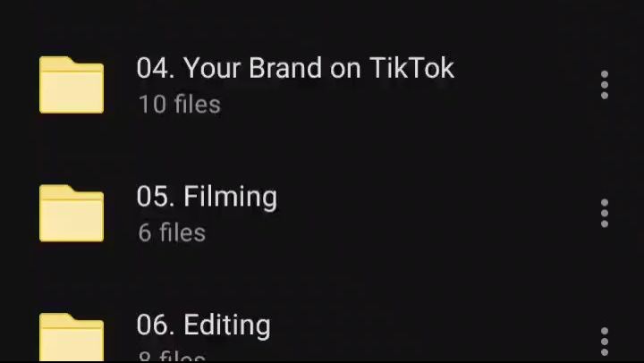
Task: Select the empty row area right of 'Editing'
Action: 433,337
